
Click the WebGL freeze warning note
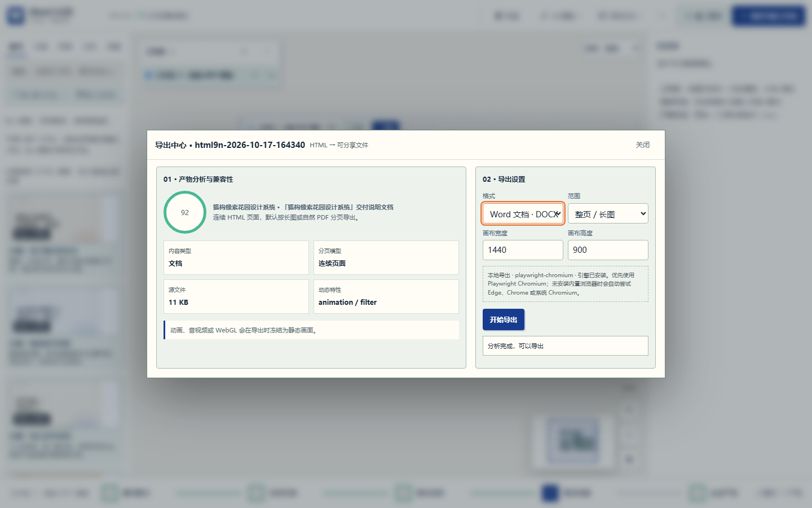pos(311,330)
